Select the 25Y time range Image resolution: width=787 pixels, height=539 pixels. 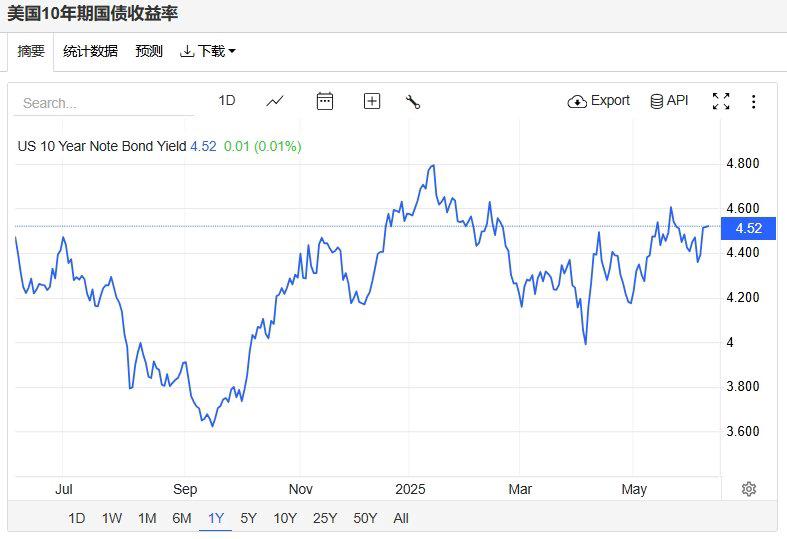(x=325, y=518)
